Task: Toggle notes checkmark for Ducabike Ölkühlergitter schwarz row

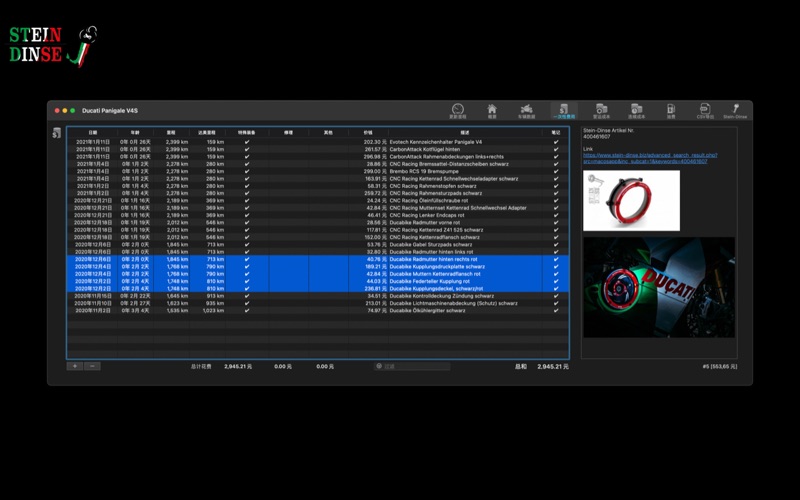Action: (556, 311)
